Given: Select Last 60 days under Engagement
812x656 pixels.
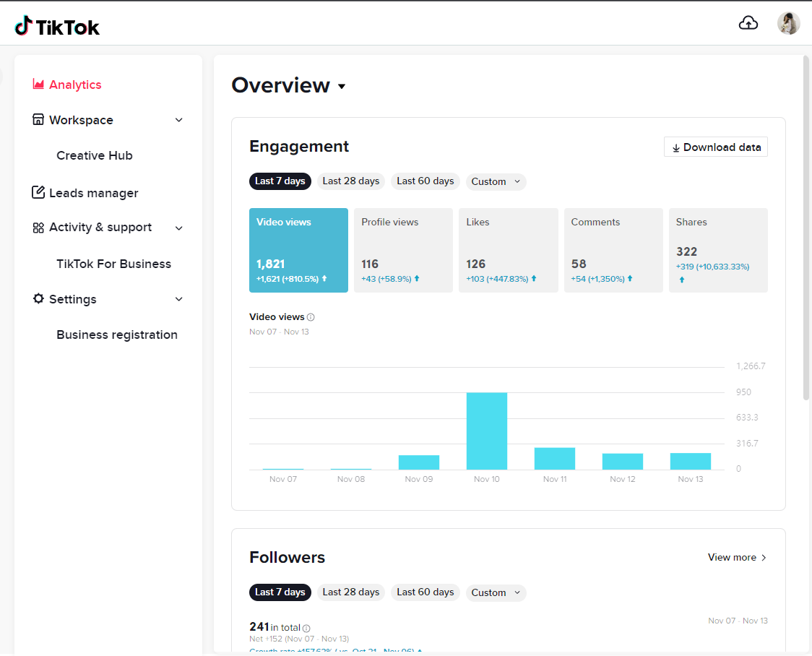Looking at the screenshot, I should 426,181.
